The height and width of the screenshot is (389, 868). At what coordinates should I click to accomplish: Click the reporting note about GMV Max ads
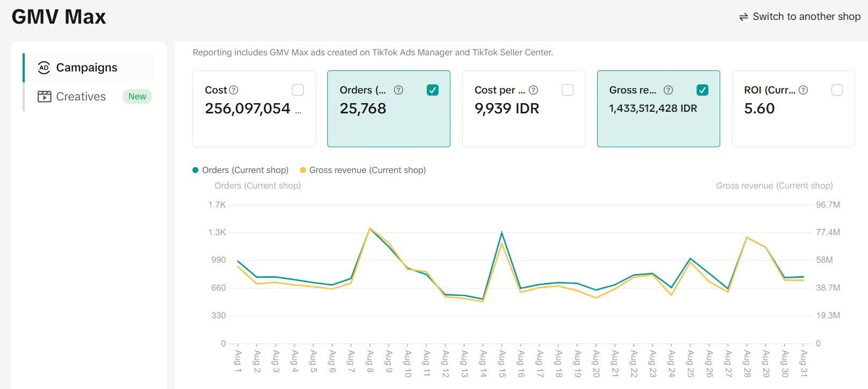click(373, 53)
